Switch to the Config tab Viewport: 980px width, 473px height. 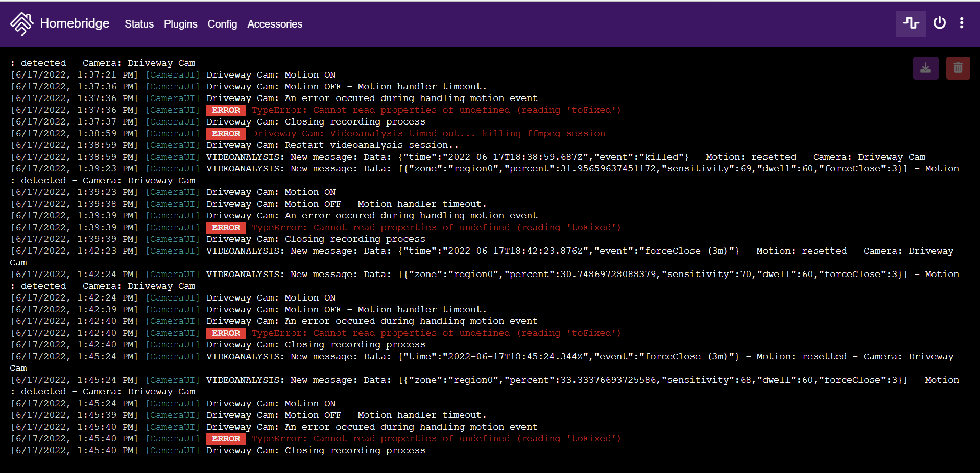pos(222,24)
